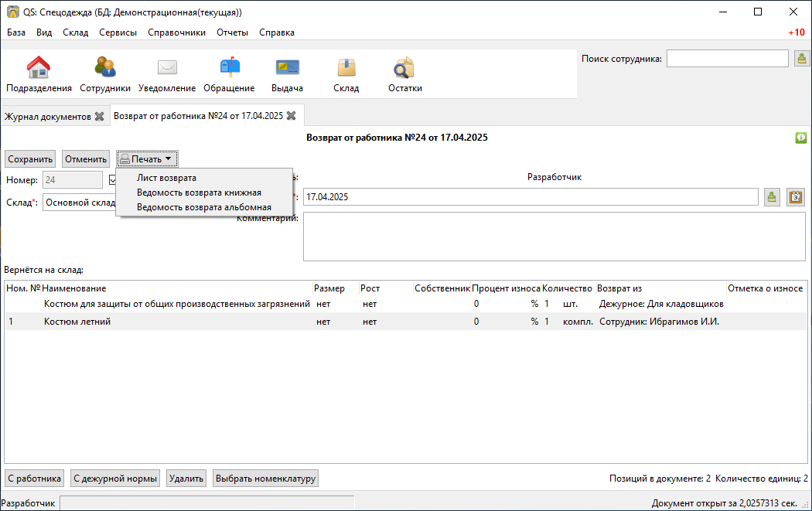The height and width of the screenshot is (511, 812).
Task: Click the Отметка о износе column header
Action: [766, 288]
